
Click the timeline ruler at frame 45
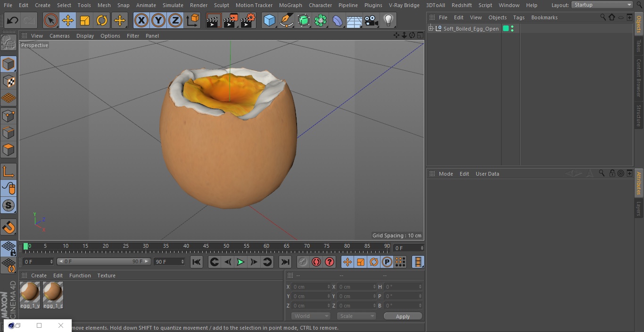(x=206, y=246)
